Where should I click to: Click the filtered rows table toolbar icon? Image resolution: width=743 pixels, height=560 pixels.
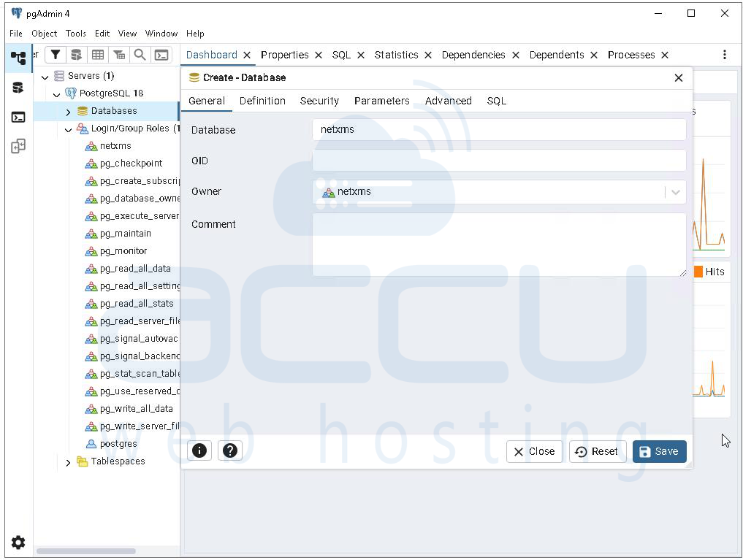click(119, 55)
